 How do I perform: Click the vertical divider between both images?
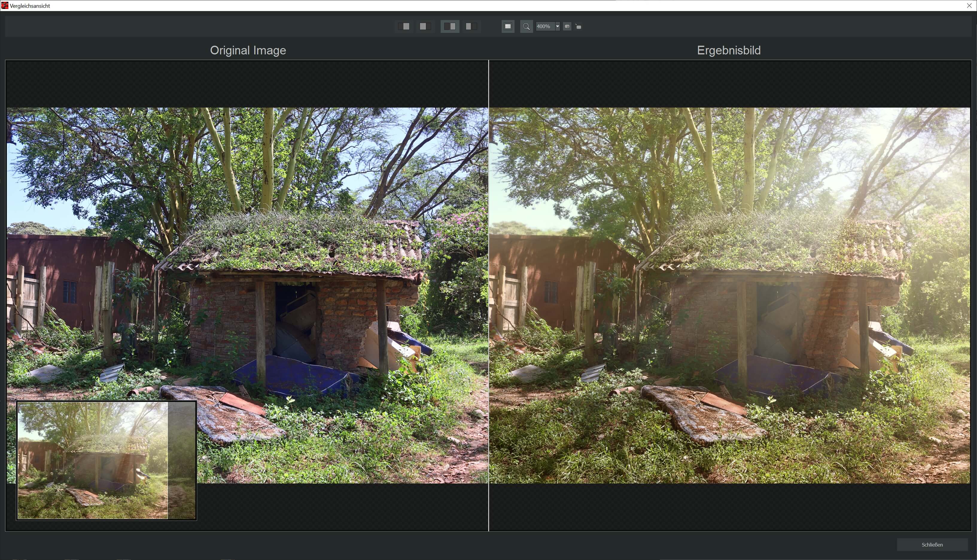tap(488, 295)
